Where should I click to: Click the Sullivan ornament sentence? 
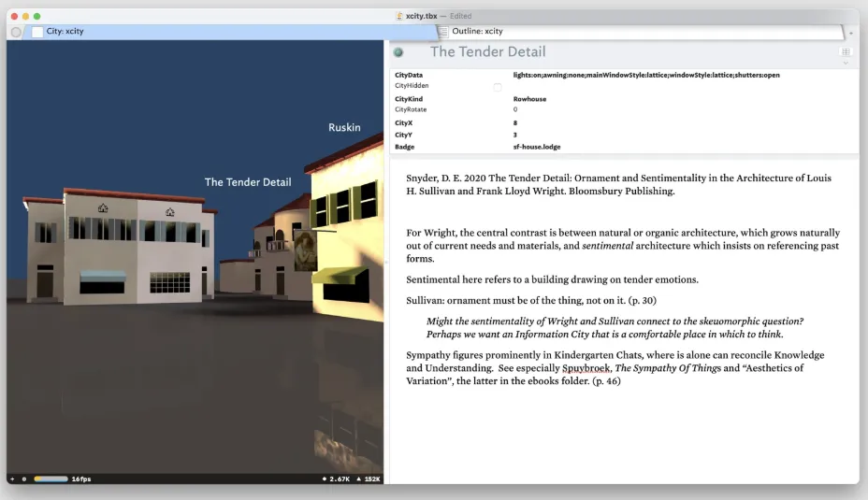tap(531, 300)
